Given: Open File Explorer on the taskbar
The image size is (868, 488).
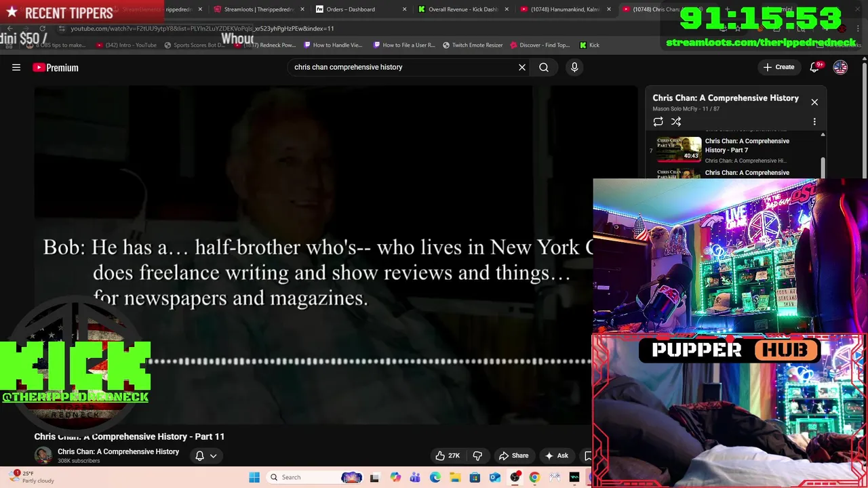Looking at the screenshot, I should 455,478.
